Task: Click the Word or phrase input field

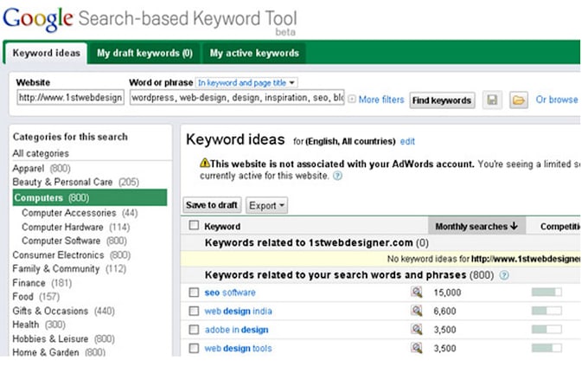Action: point(236,99)
